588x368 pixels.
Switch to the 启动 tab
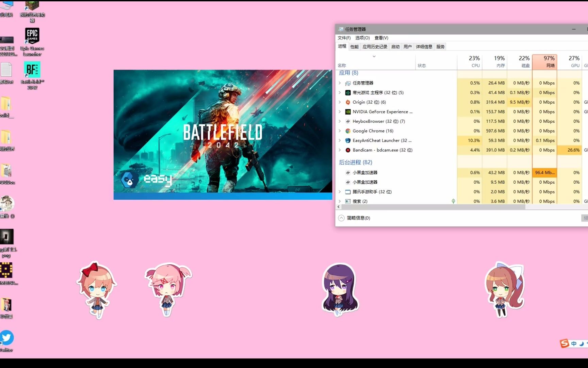(x=395, y=47)
